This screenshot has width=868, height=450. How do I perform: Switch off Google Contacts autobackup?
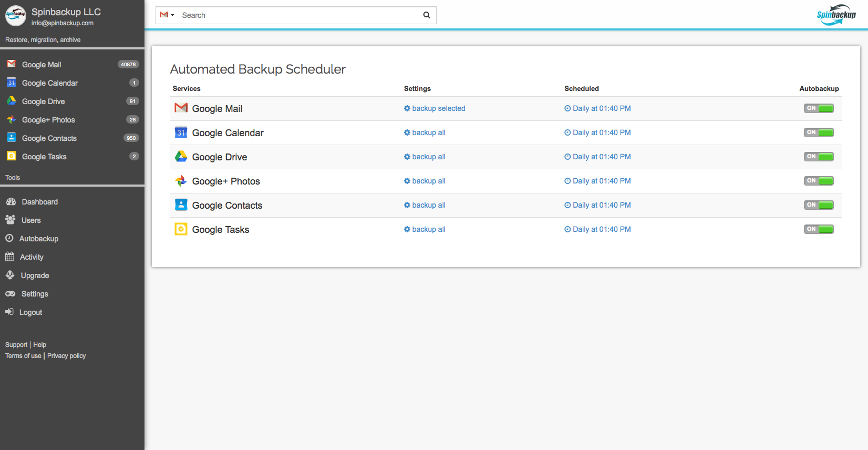[819, 205]
